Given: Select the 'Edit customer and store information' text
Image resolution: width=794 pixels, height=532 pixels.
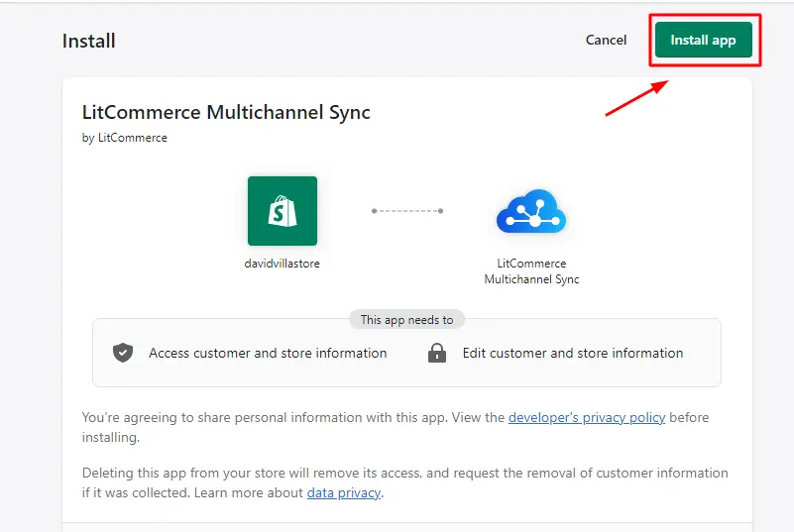Looking at the screenshot, I should (573, 353).
